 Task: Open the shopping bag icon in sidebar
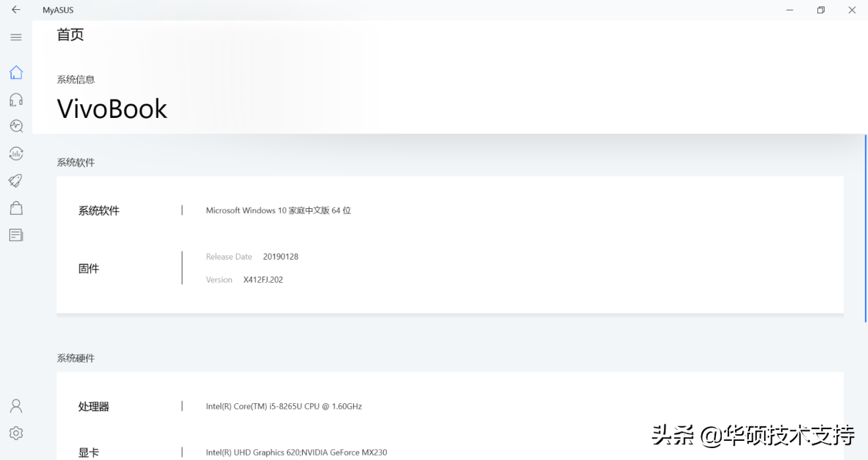pos(16,208)
